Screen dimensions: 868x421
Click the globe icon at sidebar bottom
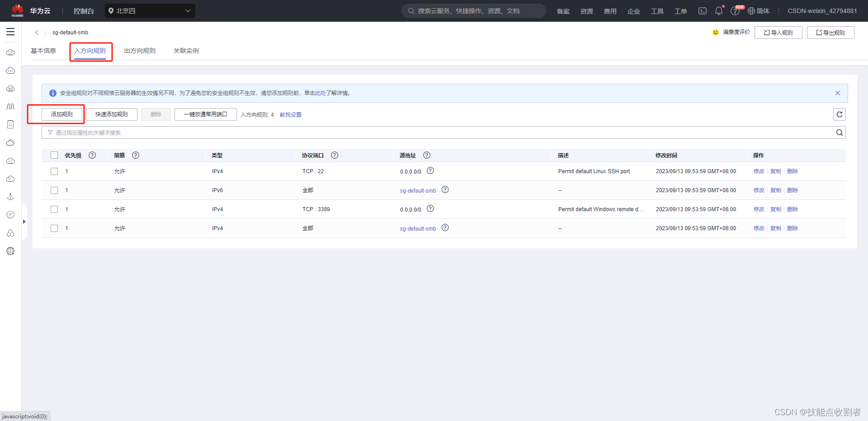pyautogui.click(x=10, y=251)
